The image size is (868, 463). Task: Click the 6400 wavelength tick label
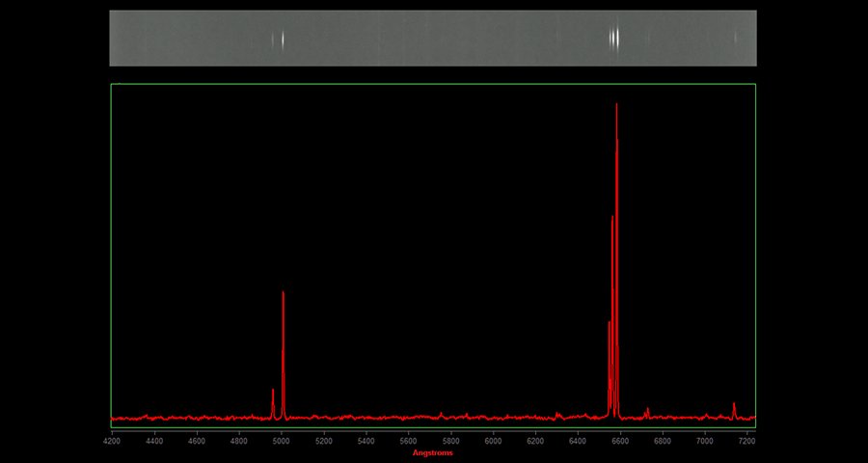tap(578, 441)
